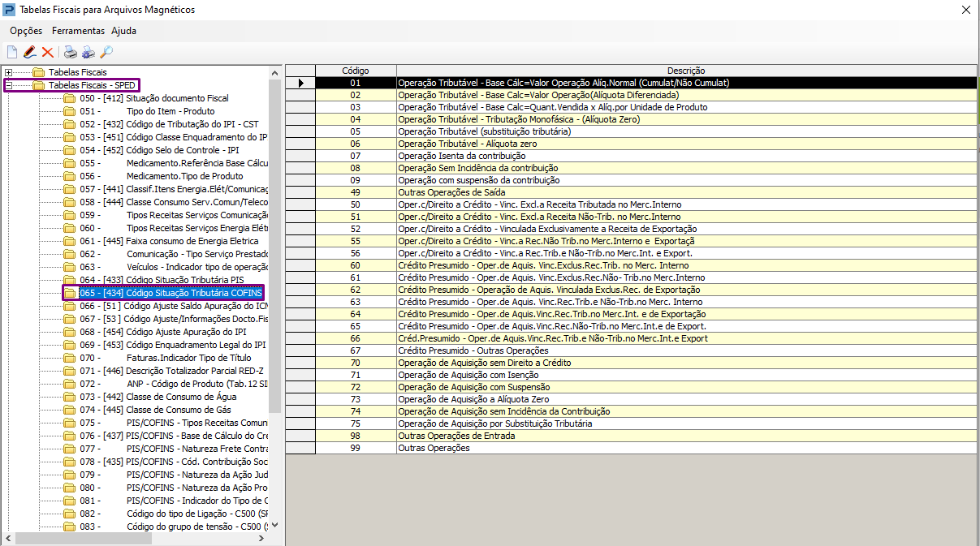Select 058 - [444] Classe Consumo Serv.Comun
The height and width of the screenshot is (546, 980).
tap(174, 202)
